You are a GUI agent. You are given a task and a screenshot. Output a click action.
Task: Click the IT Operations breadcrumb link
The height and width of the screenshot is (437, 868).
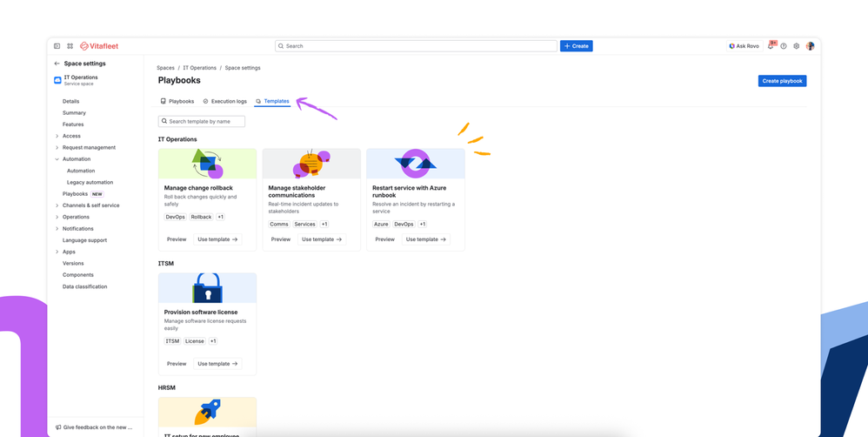[x=200, y=68]
